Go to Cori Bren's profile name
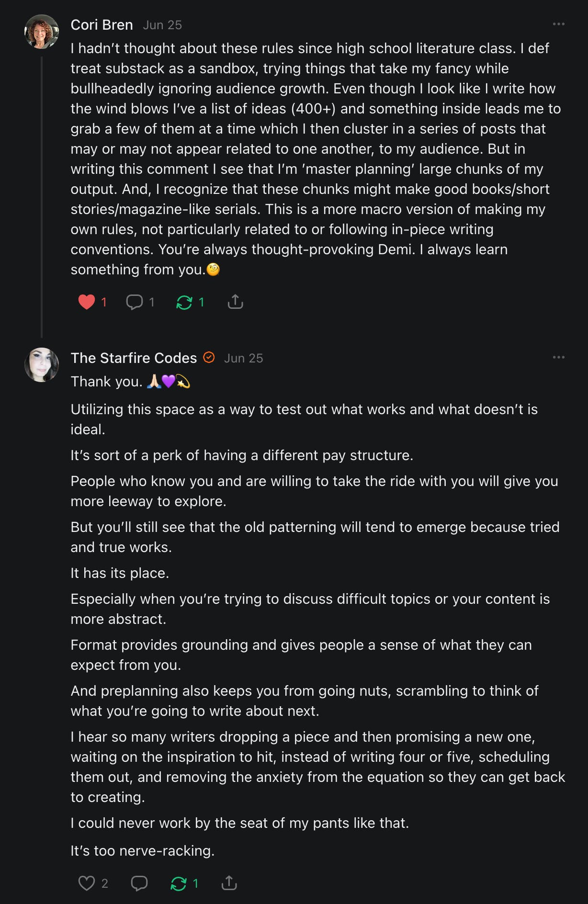This screenshot has width=588, height=904. click(102, 25)
